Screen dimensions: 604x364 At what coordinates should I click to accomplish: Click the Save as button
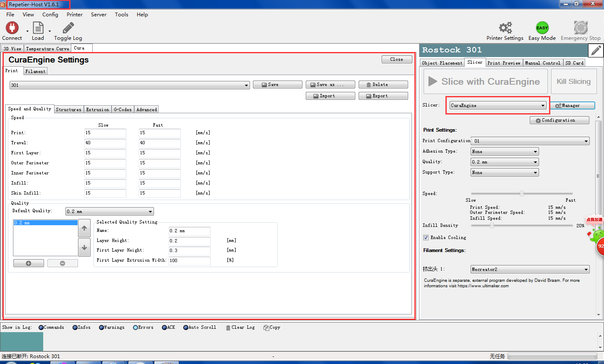[330, 85]
